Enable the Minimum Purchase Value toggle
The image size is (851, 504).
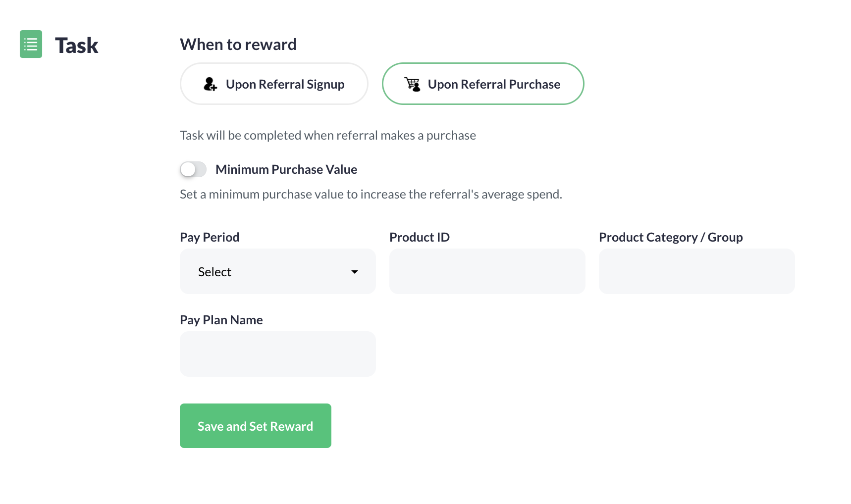(193, 169)
